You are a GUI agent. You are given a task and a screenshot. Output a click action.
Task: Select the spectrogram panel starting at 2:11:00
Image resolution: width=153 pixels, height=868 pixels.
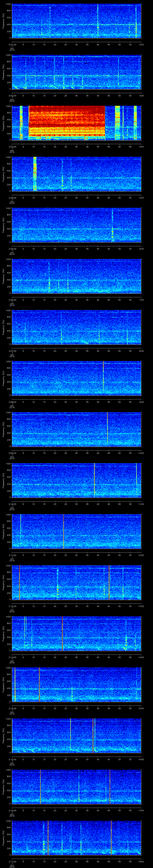(76, 531)
